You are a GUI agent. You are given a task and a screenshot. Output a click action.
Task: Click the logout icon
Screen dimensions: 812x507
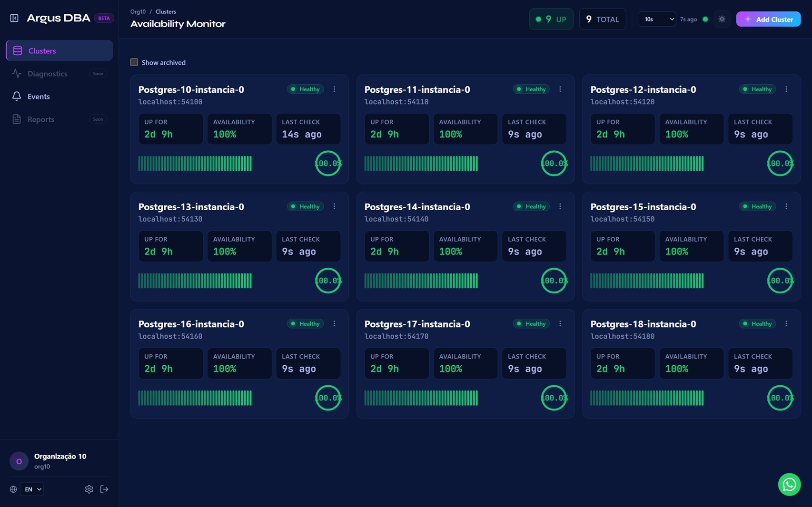coord(104,489)
